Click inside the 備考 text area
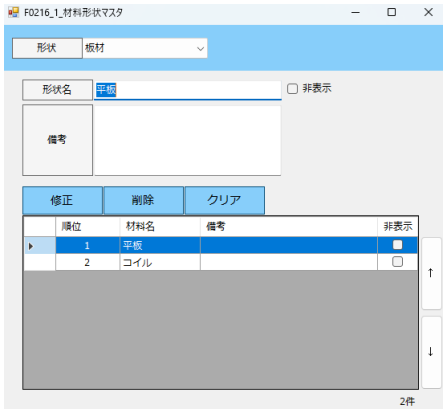The height and width of the screenshot is (413, 445). [188, 140]
